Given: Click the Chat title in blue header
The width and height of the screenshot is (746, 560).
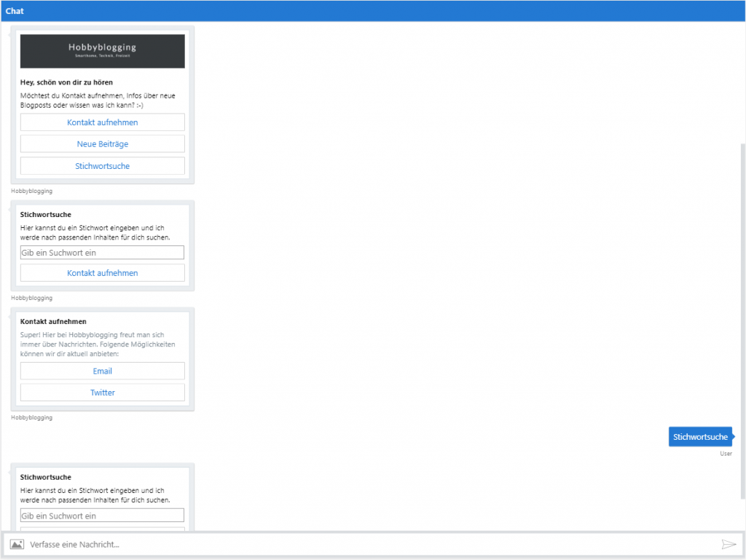Looking at the screenshot, I should [14, 10].
